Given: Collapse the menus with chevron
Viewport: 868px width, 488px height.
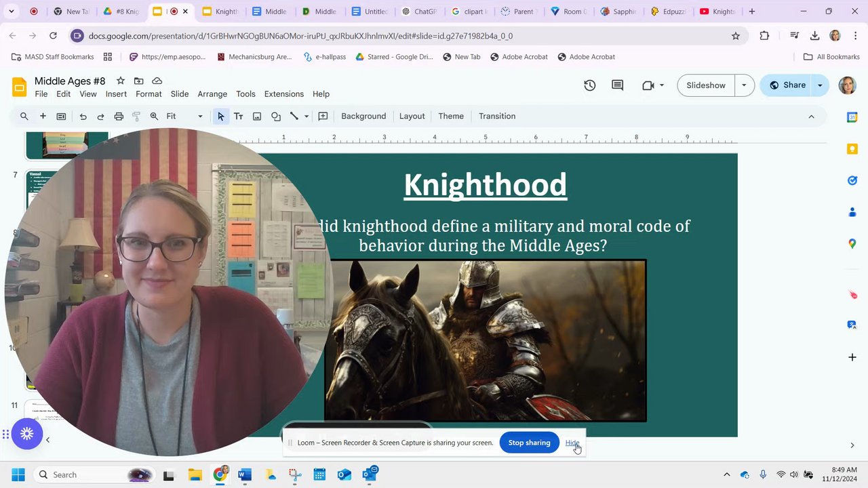Looking at the screenshot, I should tap(811, 117).
